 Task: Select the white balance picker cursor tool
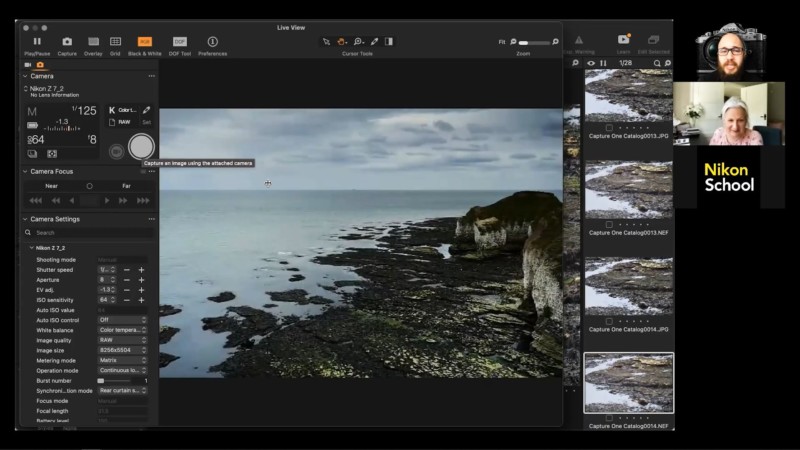click(x=374, y=41)
